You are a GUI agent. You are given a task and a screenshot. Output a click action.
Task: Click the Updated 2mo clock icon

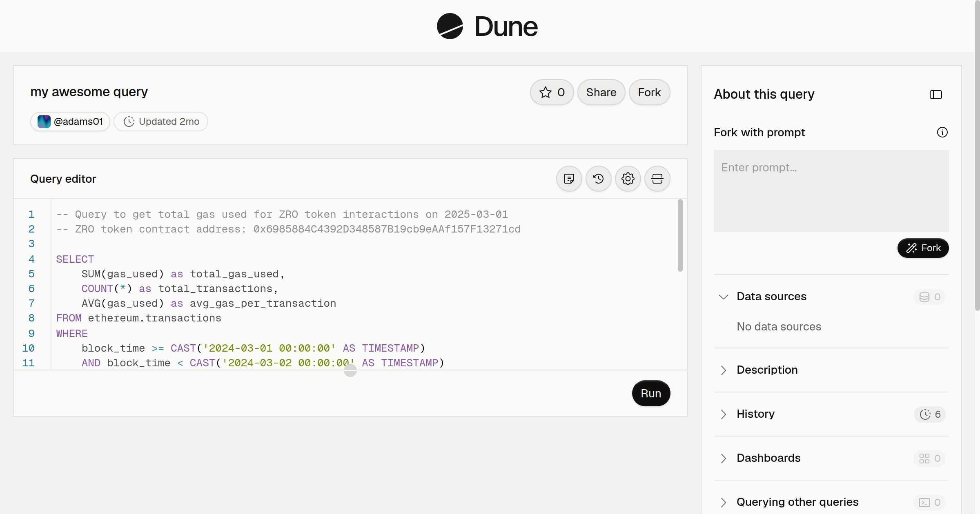click(129, 122)
